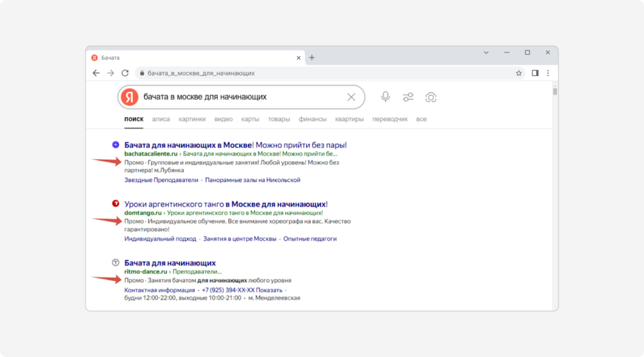Image resolution: width=644 pixels, height=357 pixels.
Task: Open search settings sliders icon
Action: (408, 97)
